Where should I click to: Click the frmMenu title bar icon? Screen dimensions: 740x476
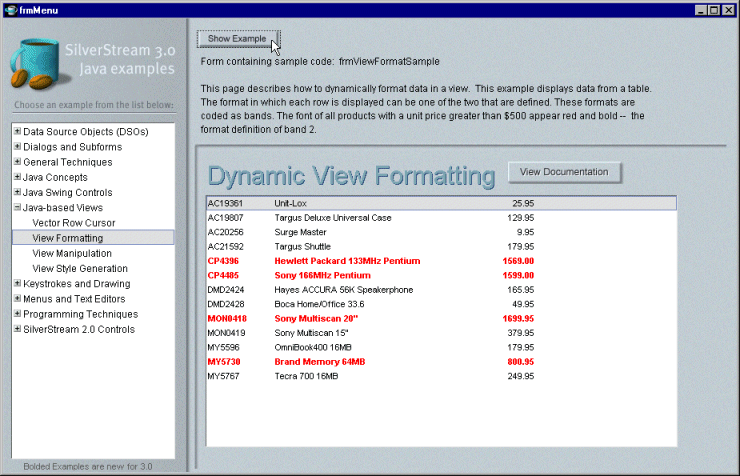coord(10,10)
